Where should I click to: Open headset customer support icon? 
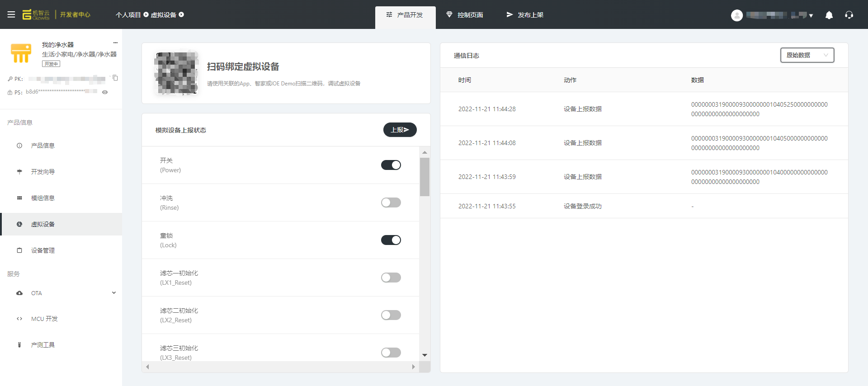(849, 15)
